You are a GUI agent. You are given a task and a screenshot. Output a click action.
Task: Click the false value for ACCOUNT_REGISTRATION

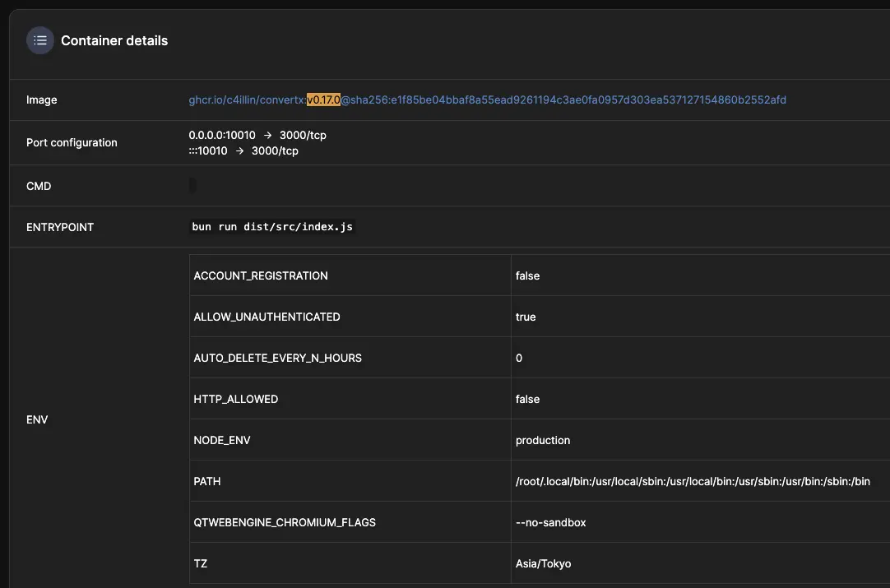[527, 275]
